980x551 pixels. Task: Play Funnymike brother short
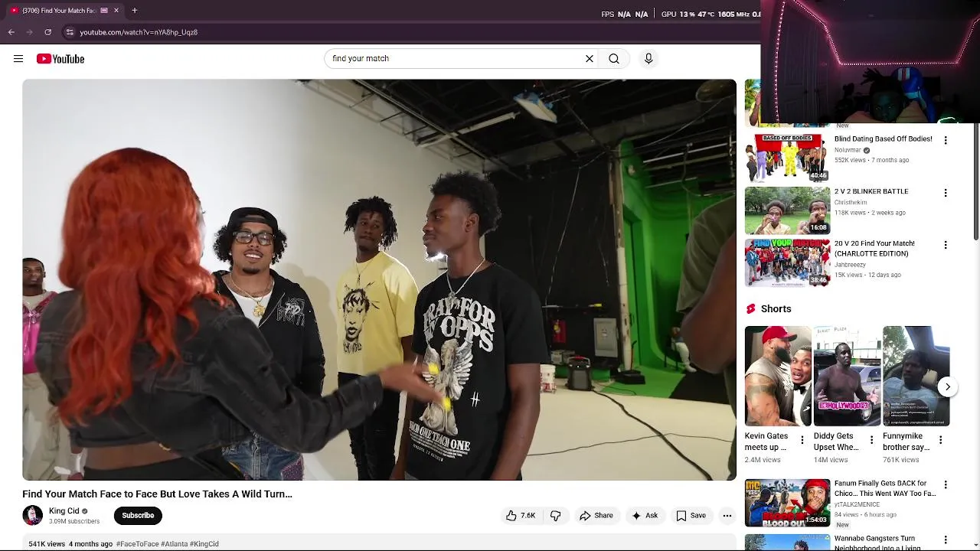click(x=916, y=376)
